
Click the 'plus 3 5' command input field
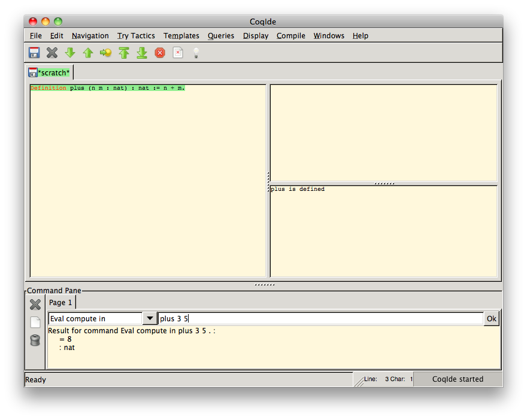pos(320,318)
